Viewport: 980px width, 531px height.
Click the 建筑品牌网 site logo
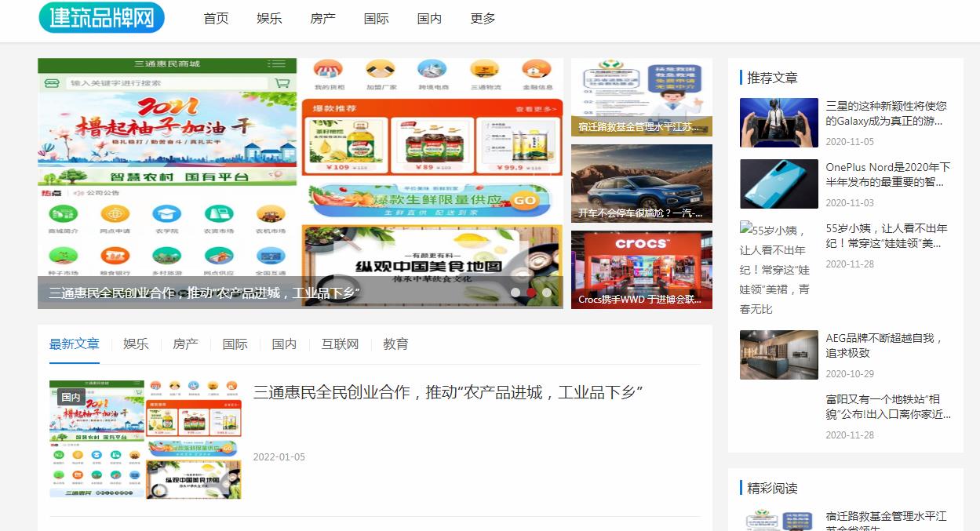coord(101,18)
